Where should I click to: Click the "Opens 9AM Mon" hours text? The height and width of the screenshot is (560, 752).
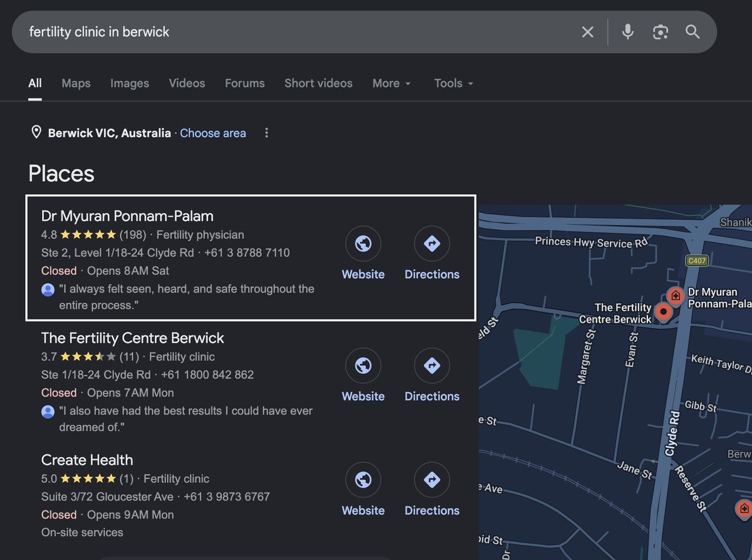coord(130,515)
